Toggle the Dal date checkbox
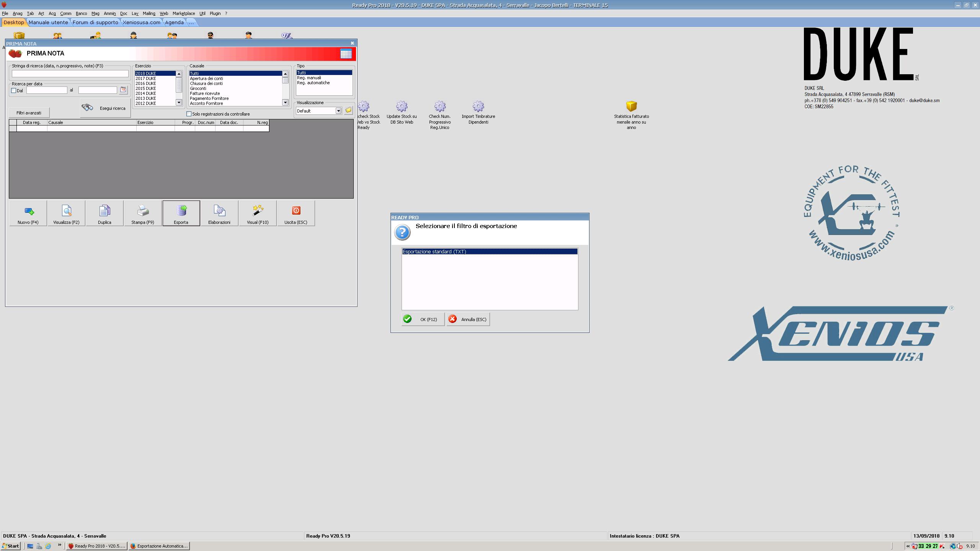980x551 pixels. [14, 91]
